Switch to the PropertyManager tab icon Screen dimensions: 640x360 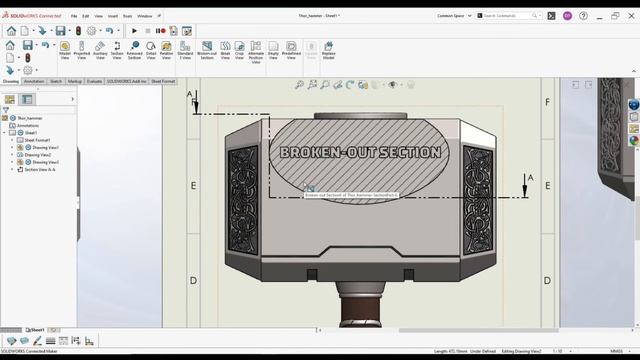tap(27, 99)
